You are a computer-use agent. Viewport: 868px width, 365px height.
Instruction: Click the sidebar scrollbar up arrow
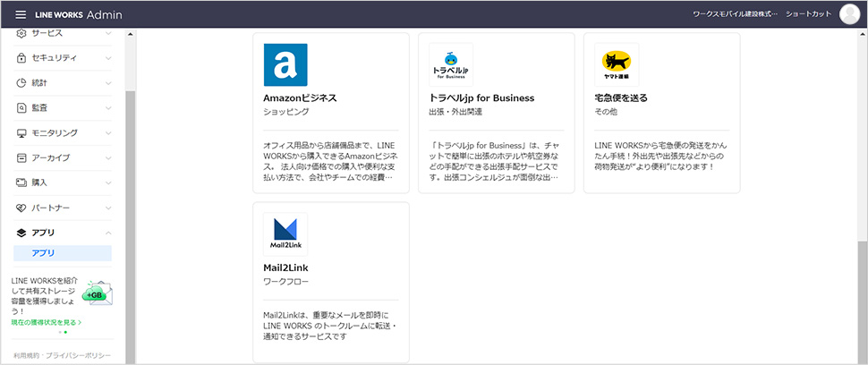click(131, 34)
